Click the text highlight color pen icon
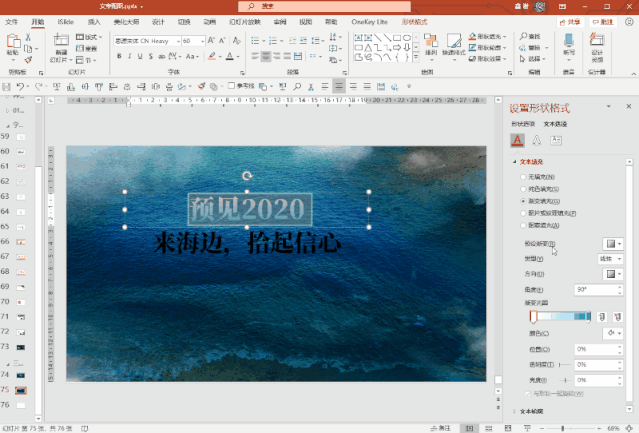This screenshot has width=639, height=433. 212,56
